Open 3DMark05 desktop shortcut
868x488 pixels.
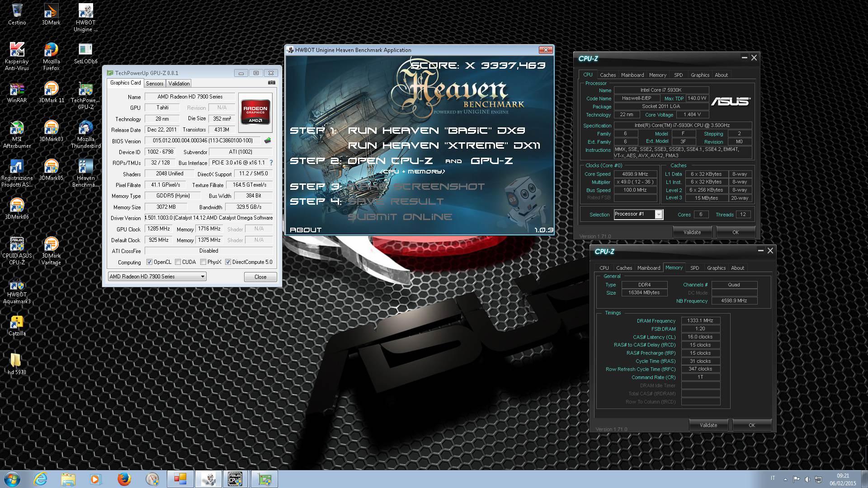[x=51, y=170]
